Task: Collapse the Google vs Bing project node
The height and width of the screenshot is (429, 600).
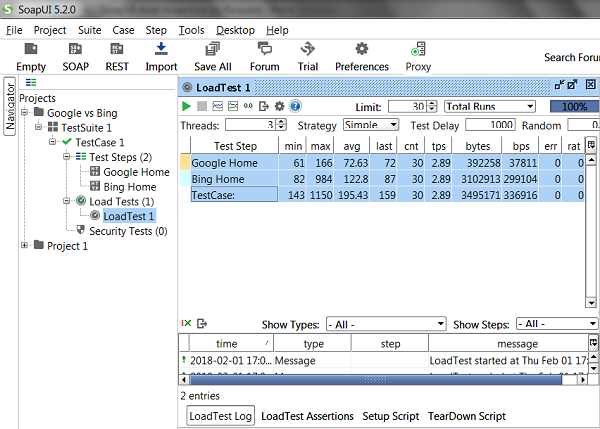Action: (24, 112)
